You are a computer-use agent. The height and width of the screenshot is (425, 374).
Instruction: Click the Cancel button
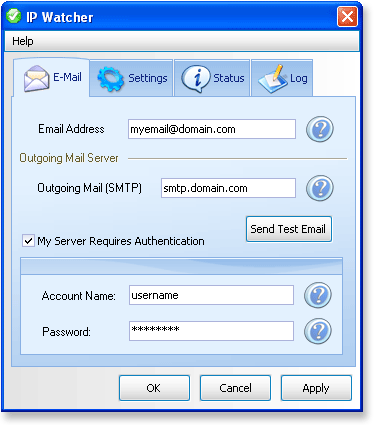(x=235, y=388)
